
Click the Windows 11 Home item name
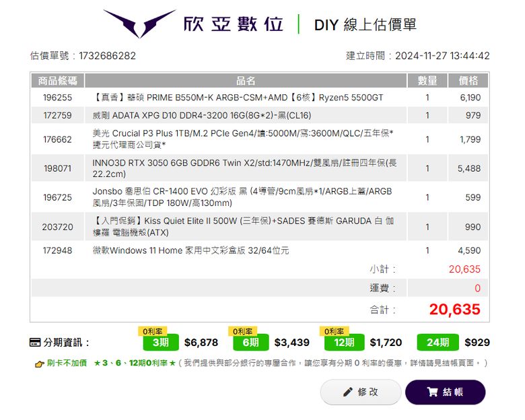point(191,250)
